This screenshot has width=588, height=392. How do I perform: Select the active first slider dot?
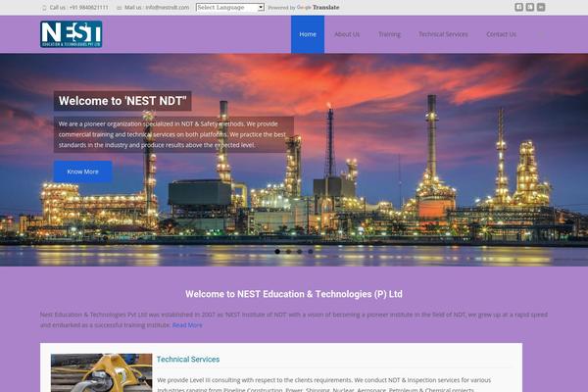pos(277,251)
